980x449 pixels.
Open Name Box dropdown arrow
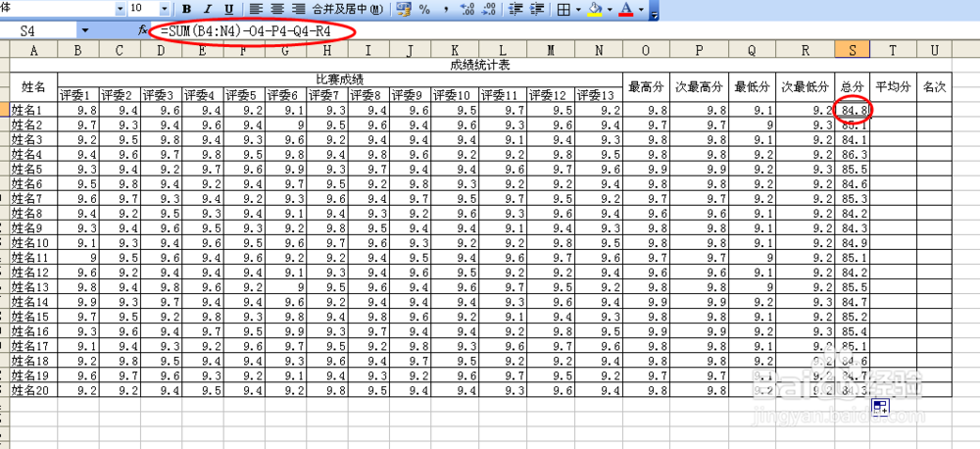pos(85,30)
